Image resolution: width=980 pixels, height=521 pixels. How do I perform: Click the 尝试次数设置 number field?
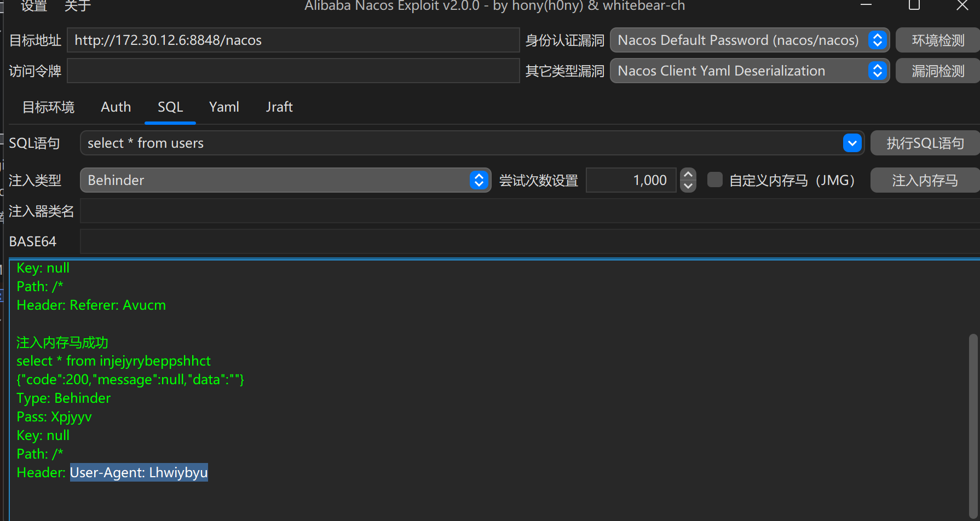pyautogui.click(x=631, y=181)
